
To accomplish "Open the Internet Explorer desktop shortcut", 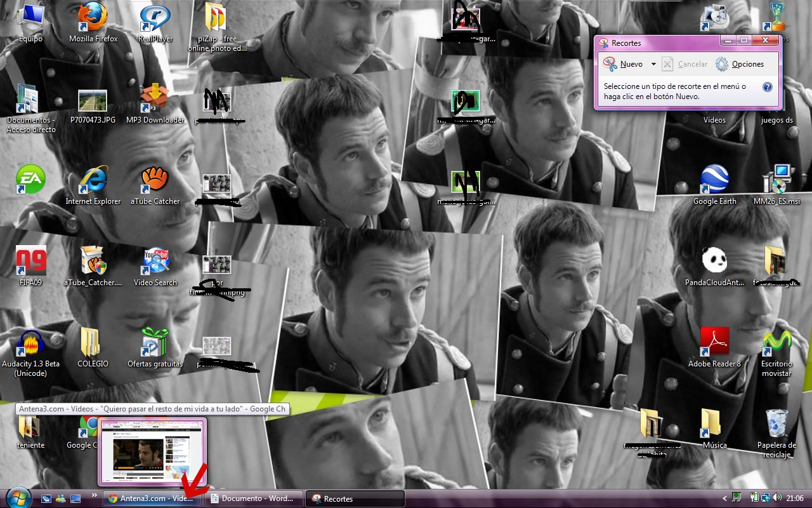I will click(x=93, y=180).
